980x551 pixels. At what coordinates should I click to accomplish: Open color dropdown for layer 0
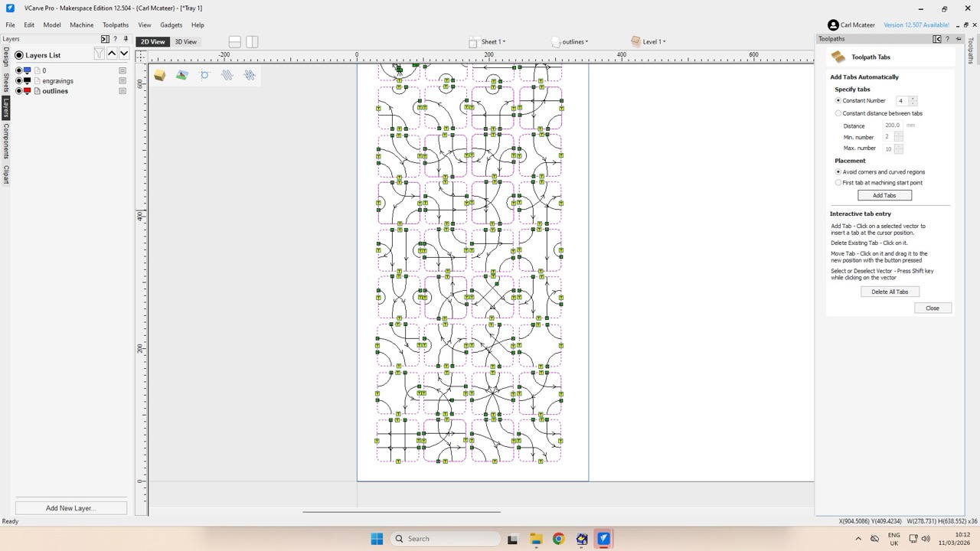click(28, 70)
